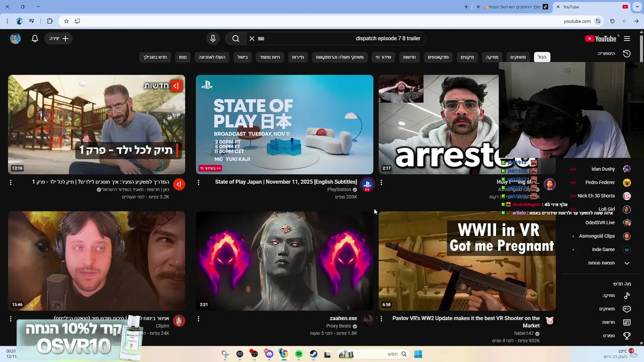This screenshot has width=644, height=362.
Task: Open more options for zaahen.exe video
Action: (198, 319)
